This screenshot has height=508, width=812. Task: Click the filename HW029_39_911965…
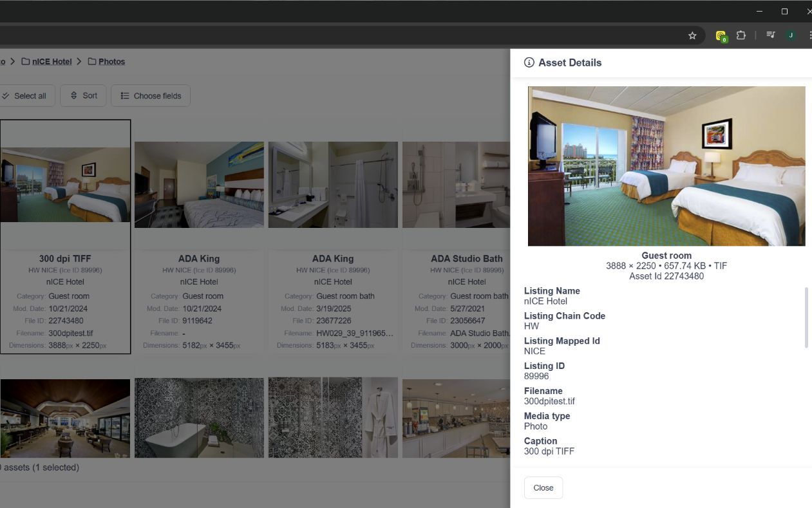coord(355,334)
